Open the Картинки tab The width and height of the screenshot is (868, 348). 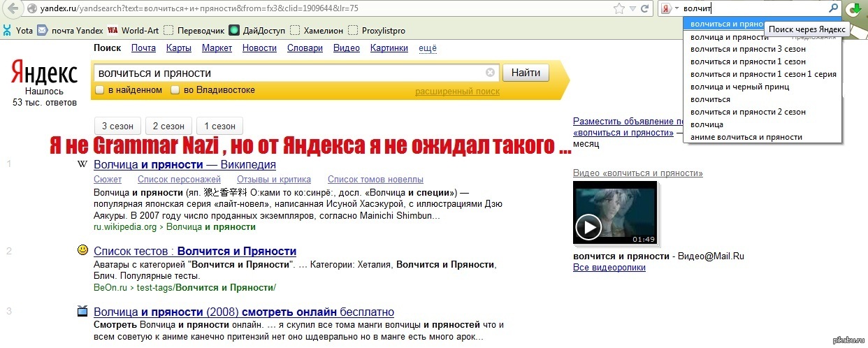pos(389,48)
